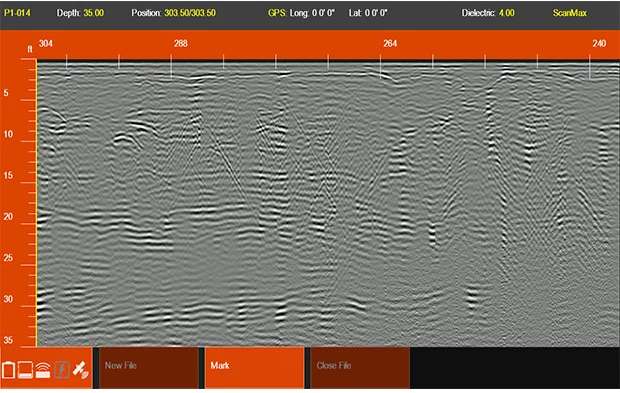Screen dimensions: 620x393
Task: Click the 30 ft depth scale label
Action: [x=8, y=299]
